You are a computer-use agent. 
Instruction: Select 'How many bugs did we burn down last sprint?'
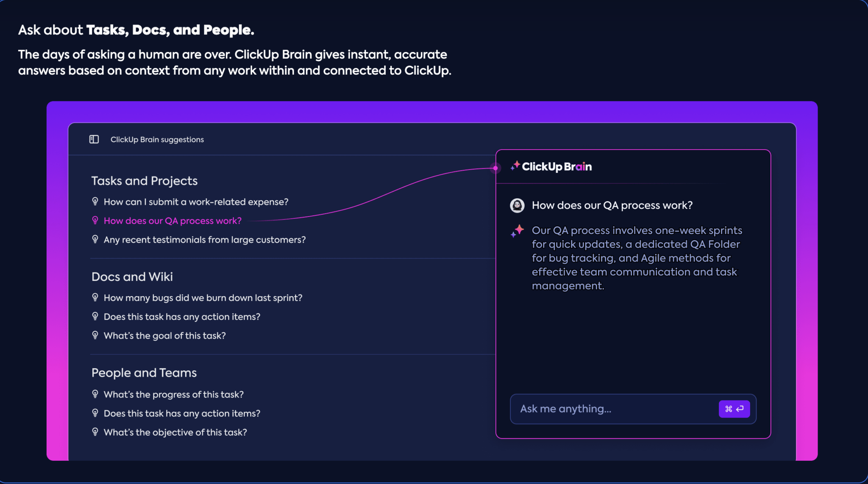pyautogui.click(x=203, y=298)
